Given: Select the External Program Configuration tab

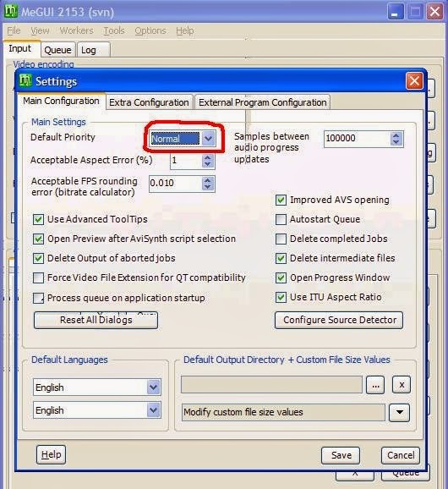Looking at the screenshot, I should point(262,102).
